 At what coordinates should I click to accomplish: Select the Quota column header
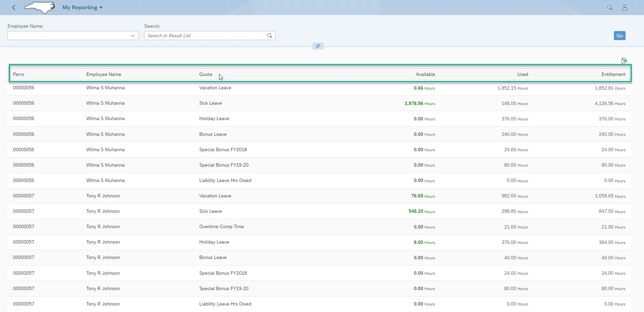tap(205, 74)
